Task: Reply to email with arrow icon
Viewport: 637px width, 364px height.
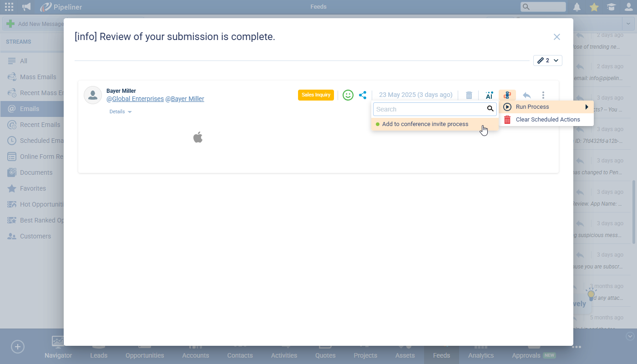Action: [526, 95]
